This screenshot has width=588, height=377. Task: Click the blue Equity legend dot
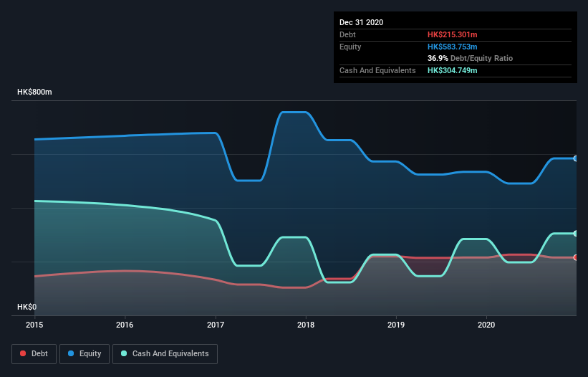click(x=71, y=353)
